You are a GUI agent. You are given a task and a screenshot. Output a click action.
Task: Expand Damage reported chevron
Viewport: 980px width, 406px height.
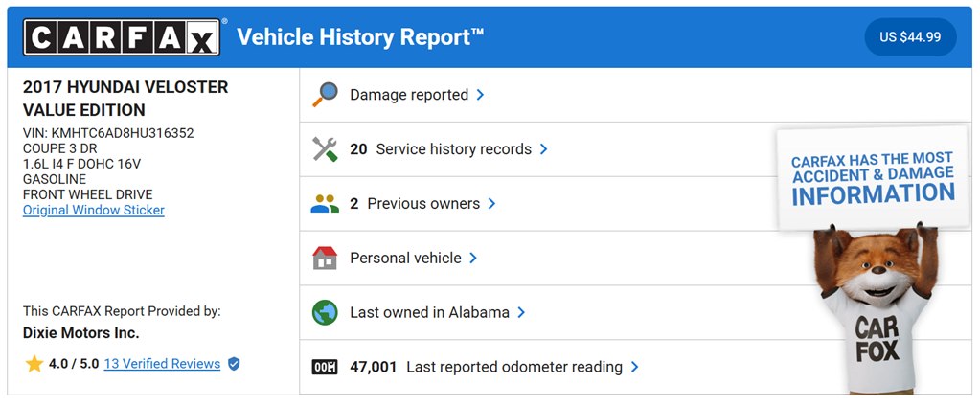(480, 95)
